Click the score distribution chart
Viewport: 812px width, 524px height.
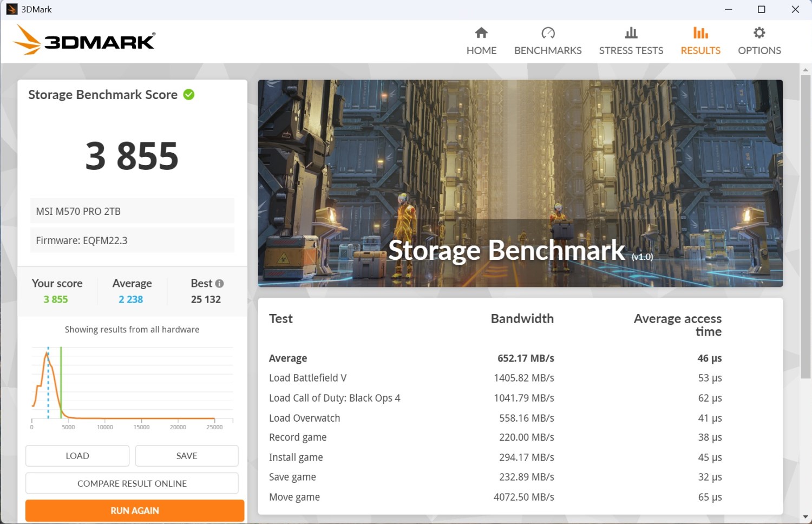click(132, 385)
